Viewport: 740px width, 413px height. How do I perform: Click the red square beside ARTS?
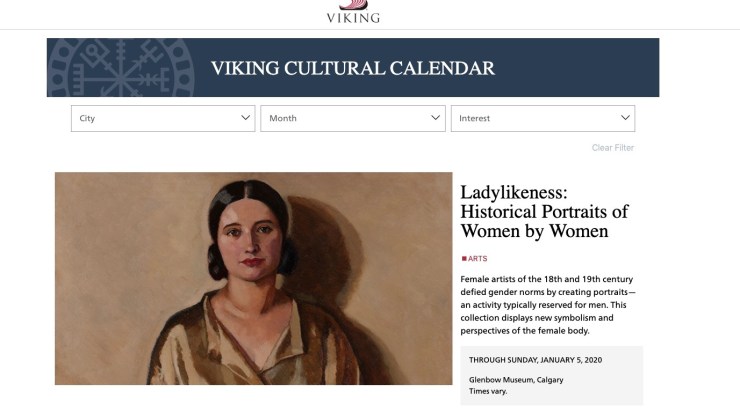pyautogui.click(x=464, y=259)
